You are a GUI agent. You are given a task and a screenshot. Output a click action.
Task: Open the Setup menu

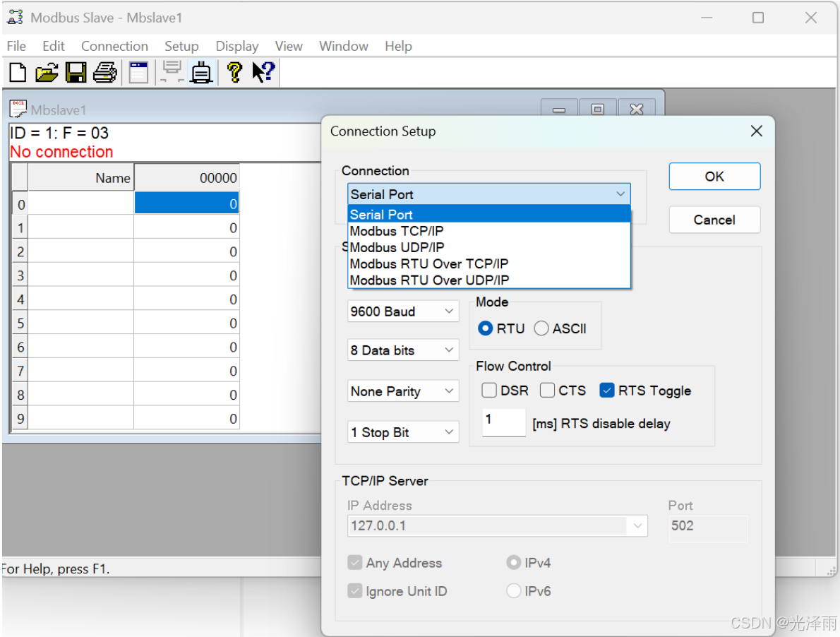click(x=181, y=46)
